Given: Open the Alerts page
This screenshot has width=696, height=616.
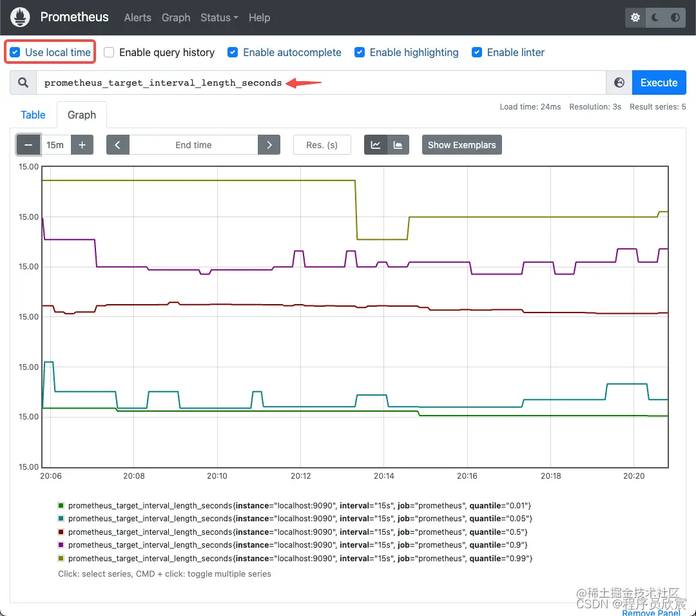Looking at the screenshot, I should coord(138,17).
